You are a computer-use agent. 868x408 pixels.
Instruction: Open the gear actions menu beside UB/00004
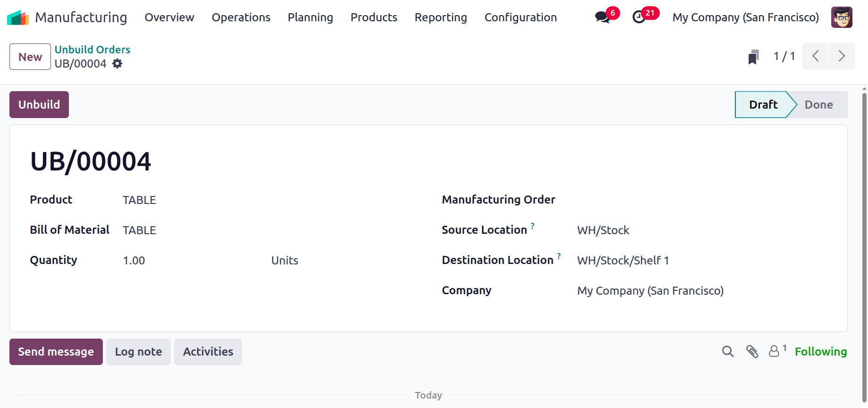tap(117, 64)
